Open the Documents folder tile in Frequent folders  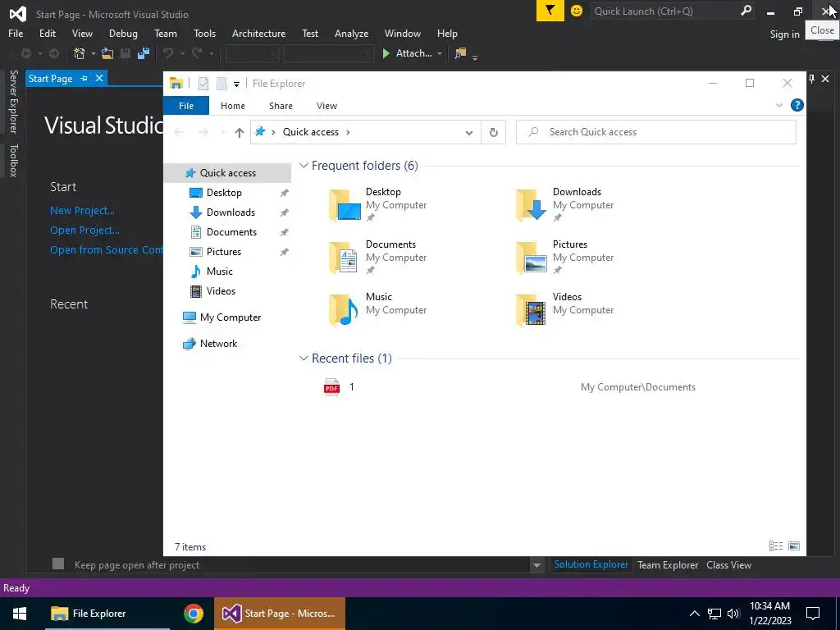[x=378, y=257]
